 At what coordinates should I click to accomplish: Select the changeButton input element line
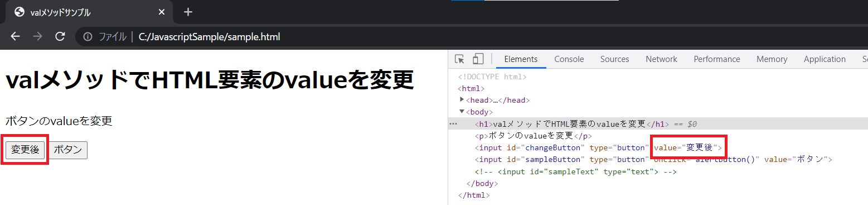598,148
